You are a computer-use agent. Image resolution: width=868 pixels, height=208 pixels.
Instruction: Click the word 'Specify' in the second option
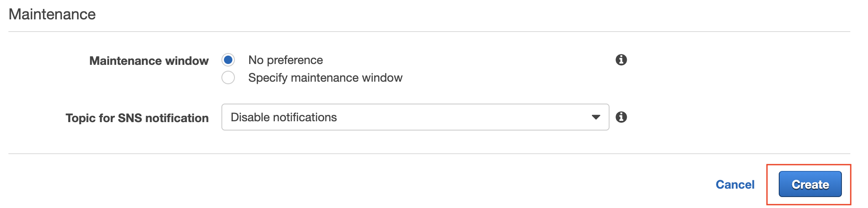[x=268, y=78]
